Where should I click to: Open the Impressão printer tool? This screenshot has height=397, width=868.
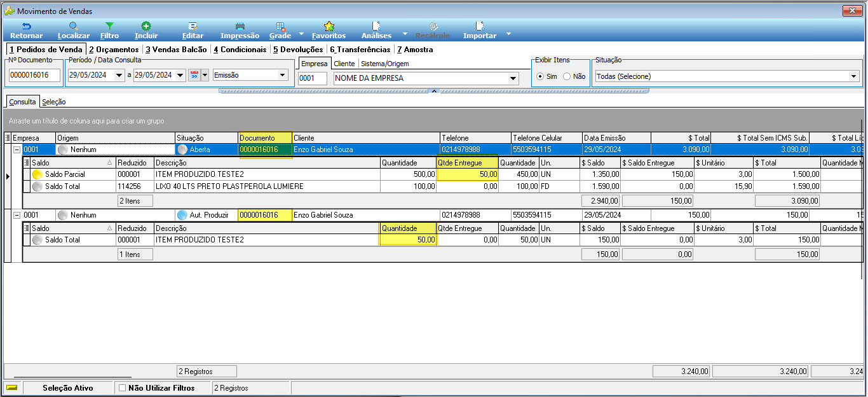click(x=240, y=26)
